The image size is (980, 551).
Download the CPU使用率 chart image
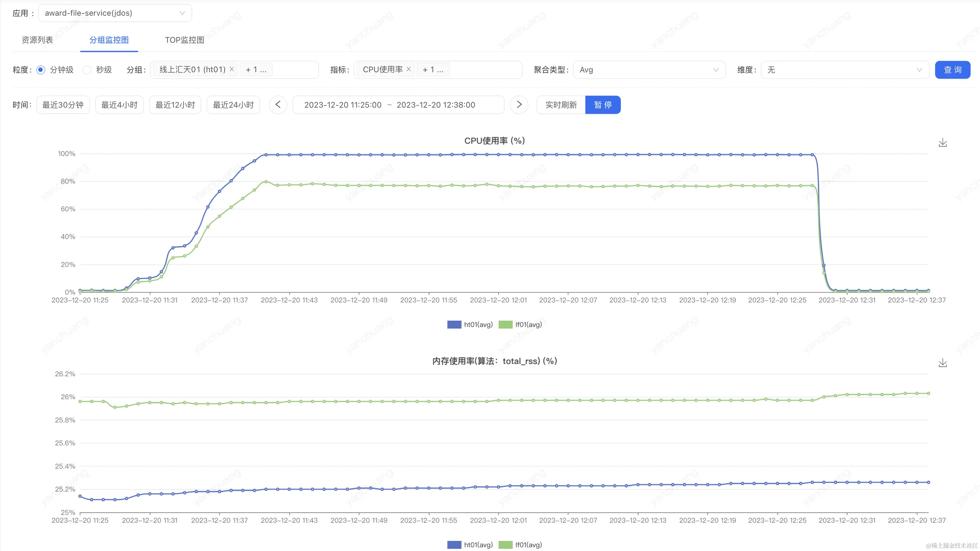coord(942,143)
